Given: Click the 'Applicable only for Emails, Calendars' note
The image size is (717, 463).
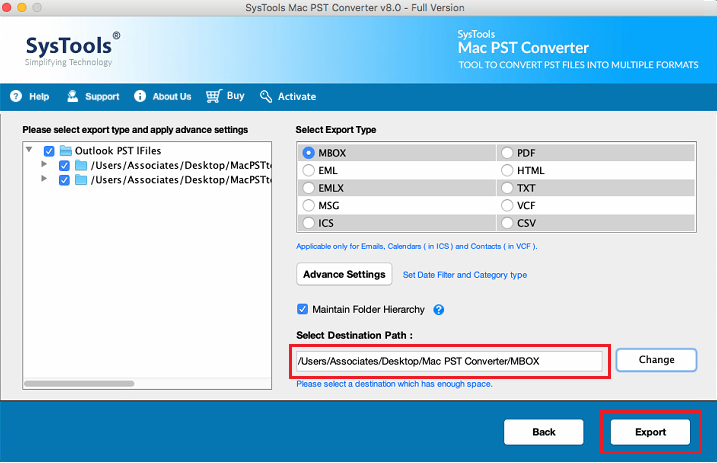Looking at the screenshot, I should [417, 246].
